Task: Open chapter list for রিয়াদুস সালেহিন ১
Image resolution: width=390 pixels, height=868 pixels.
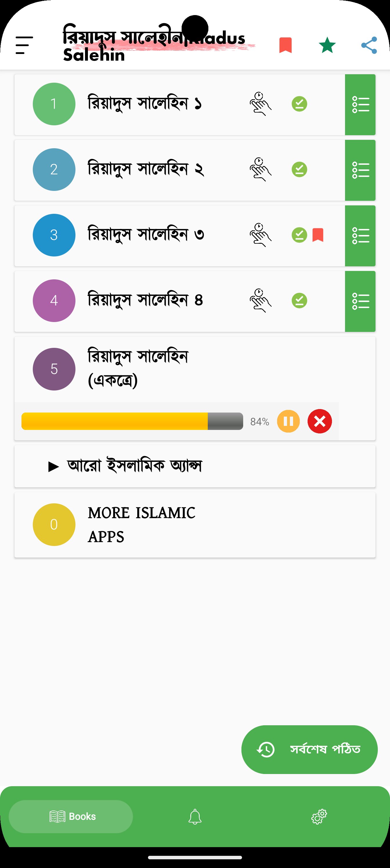Action: [360, 104]
